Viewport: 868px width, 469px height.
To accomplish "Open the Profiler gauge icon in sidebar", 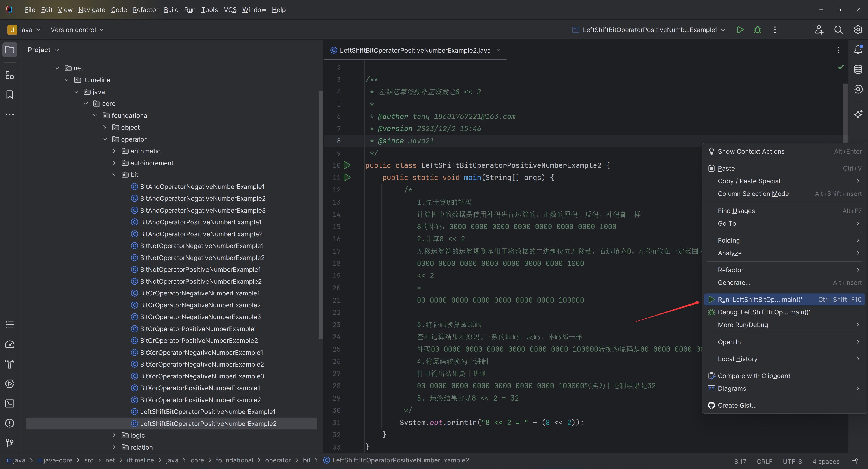I will pyautogui.click(x=10, y=344).
